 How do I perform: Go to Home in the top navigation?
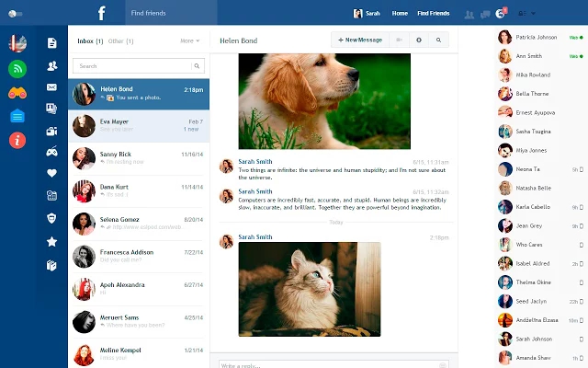click(400, 14)
